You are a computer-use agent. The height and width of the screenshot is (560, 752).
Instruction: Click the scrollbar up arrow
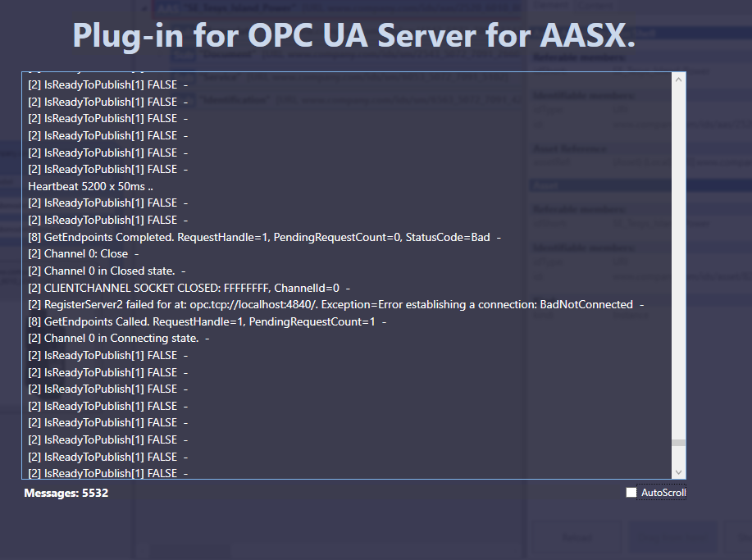(x=678, y=79)
